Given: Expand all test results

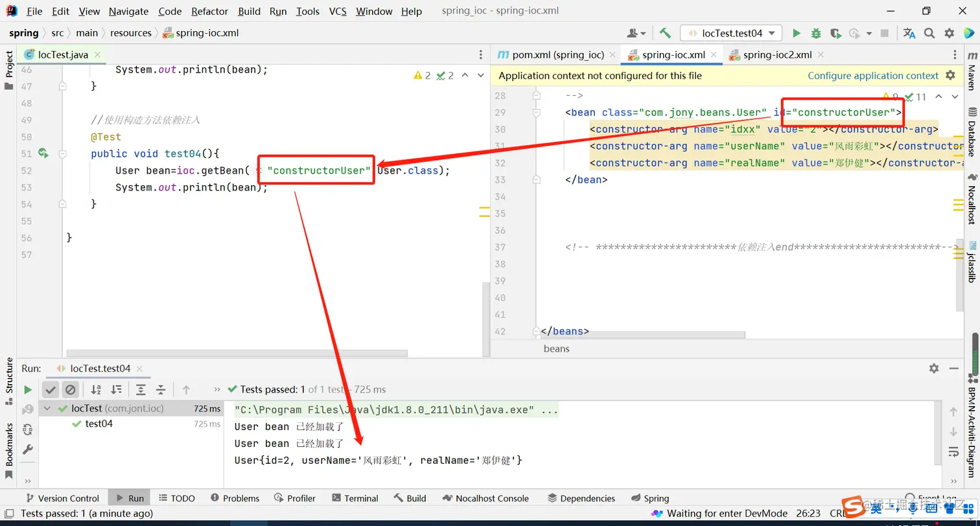Looking at the screenshot, I should (141, 389).
